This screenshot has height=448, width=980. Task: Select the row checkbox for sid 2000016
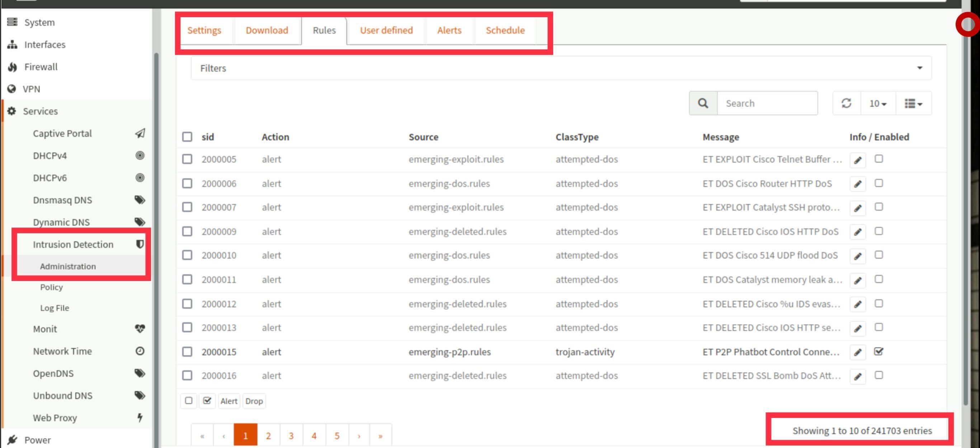[x=187, y=375]
